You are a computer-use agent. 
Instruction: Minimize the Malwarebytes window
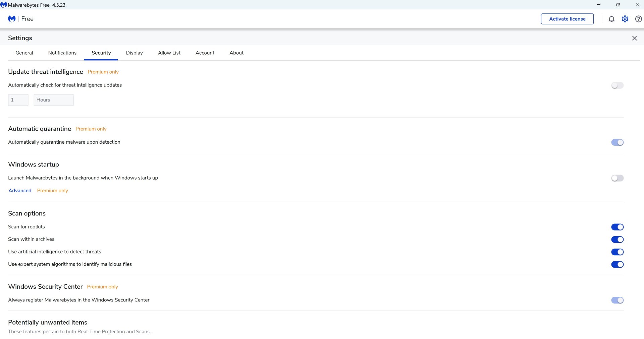tap(598, 5)
